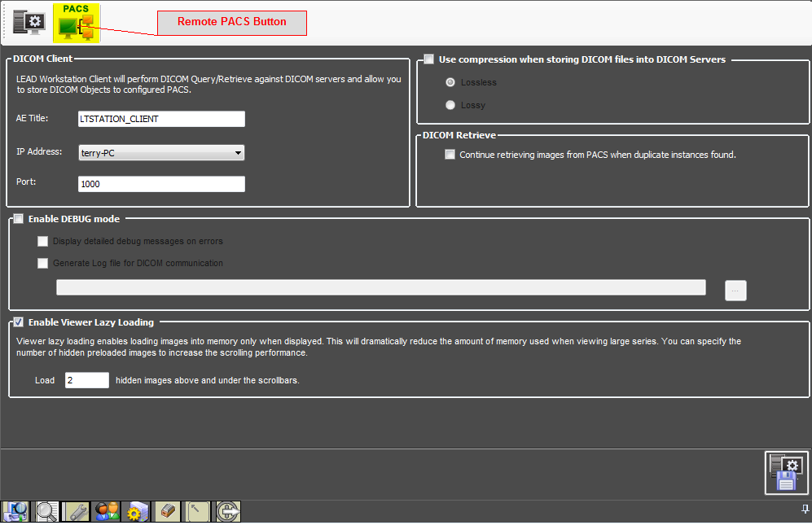Image resolution: width=812 pixels, height=525 pixels.
Task: Click the magnifying glass search icon
Action: tap(46, 511)
